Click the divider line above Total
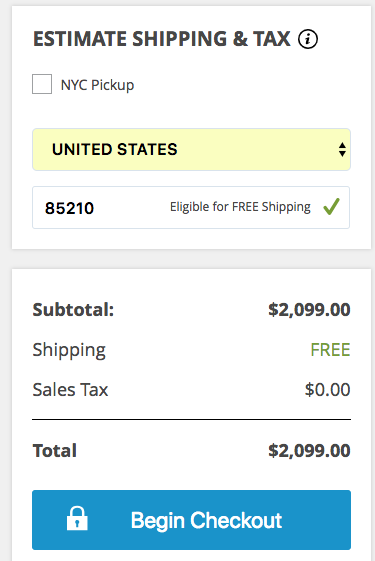Viewport: 375px width, 561px height. (x=191, y=419)
